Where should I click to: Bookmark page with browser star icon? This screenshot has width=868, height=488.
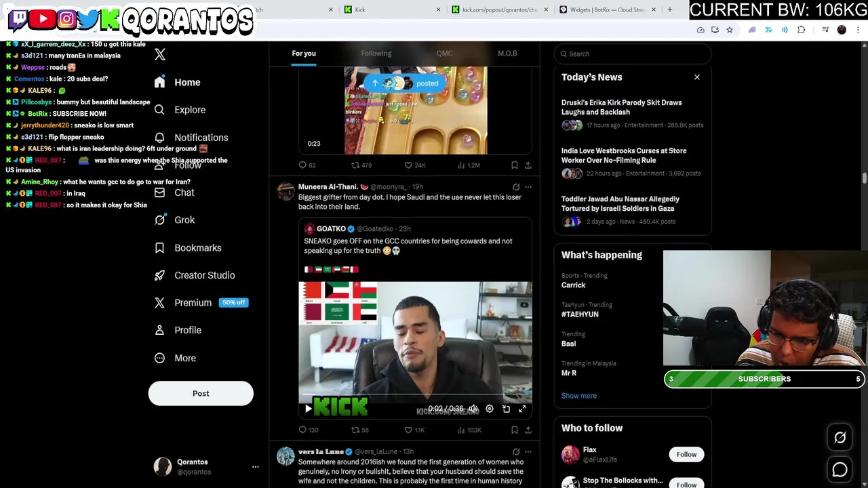tap(729, 30)
